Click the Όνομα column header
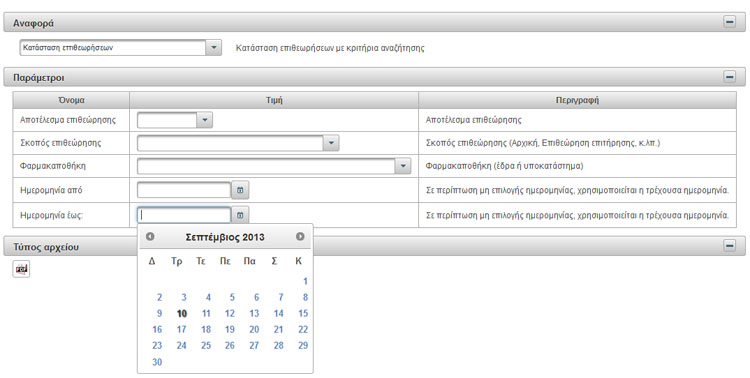Image resolution: width=750 pixels, height=378 pixels. click(71, 100)
